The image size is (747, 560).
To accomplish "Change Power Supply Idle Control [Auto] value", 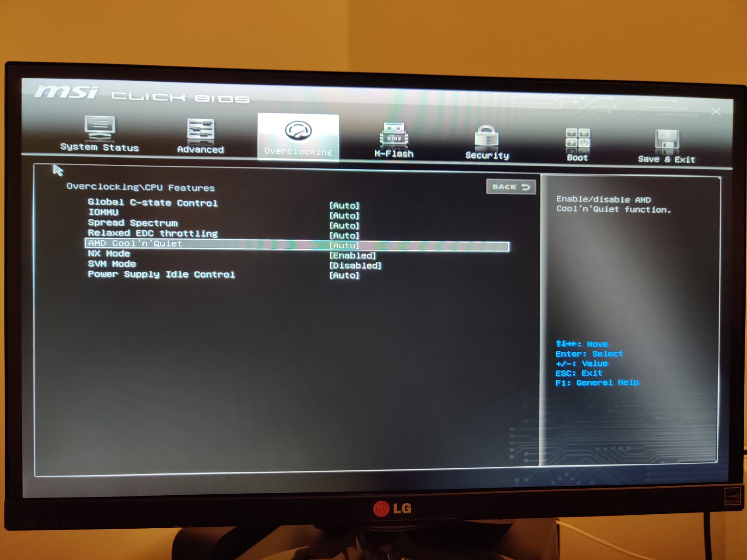I will point(345,275).
